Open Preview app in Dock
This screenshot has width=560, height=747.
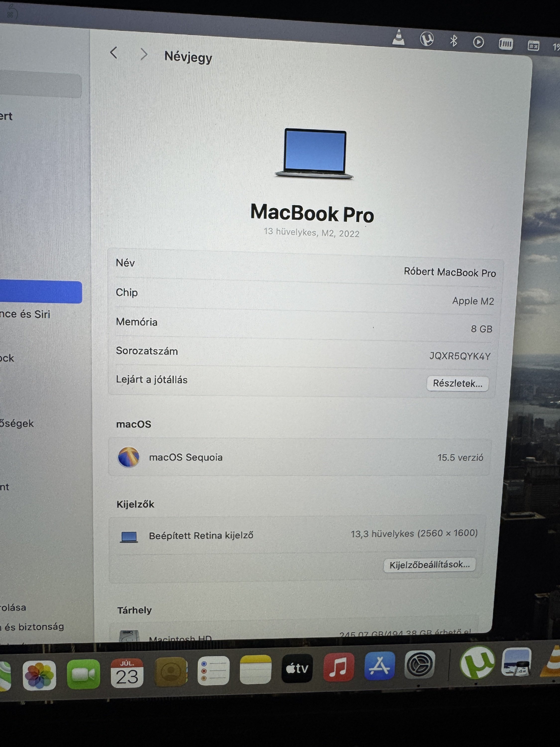point(516,662)
